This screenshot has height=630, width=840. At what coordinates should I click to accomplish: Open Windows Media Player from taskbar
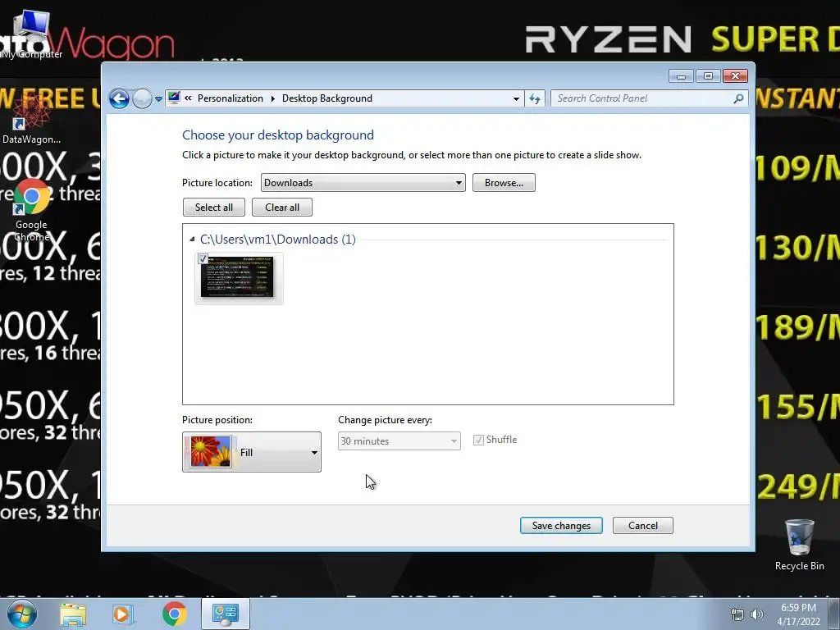click(122, 614)
